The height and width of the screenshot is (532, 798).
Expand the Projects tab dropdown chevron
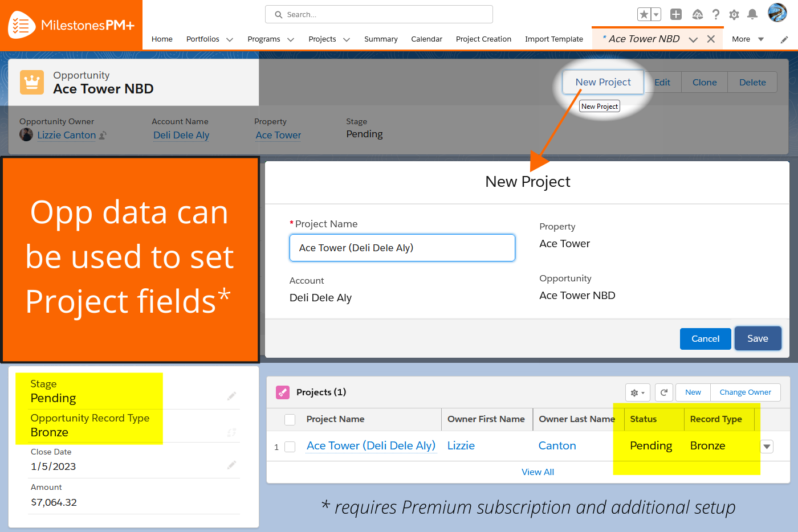348,39
